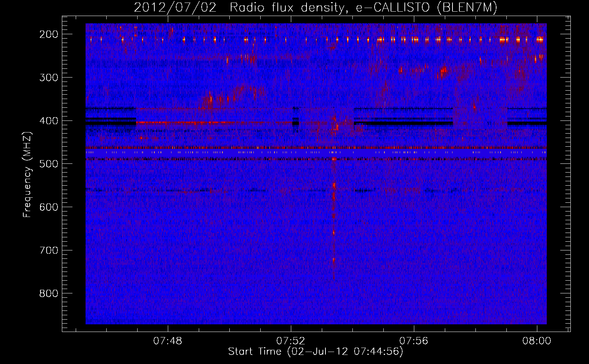Click the 08:00 time tick label

tap(537, 341)
